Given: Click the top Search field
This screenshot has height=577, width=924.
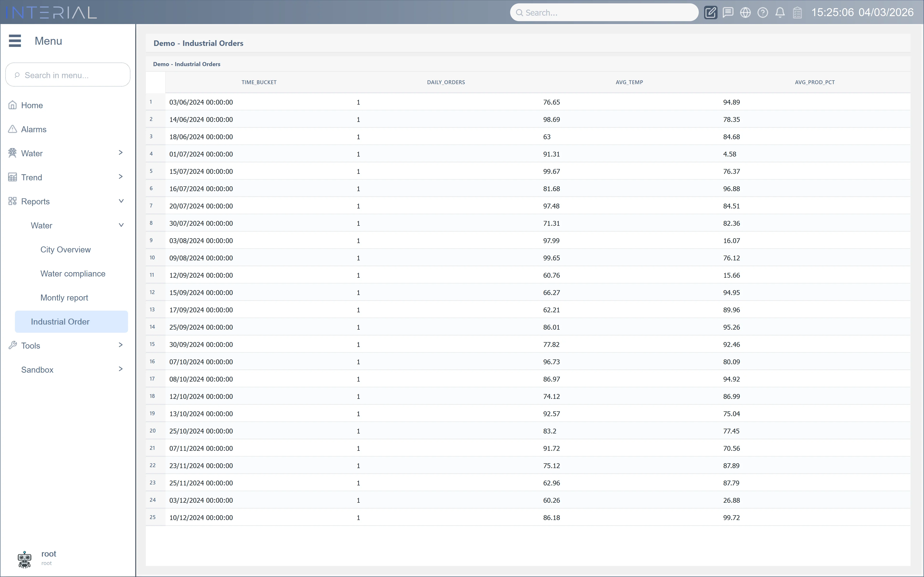Looking at the screenshot, I should point(603,12).
